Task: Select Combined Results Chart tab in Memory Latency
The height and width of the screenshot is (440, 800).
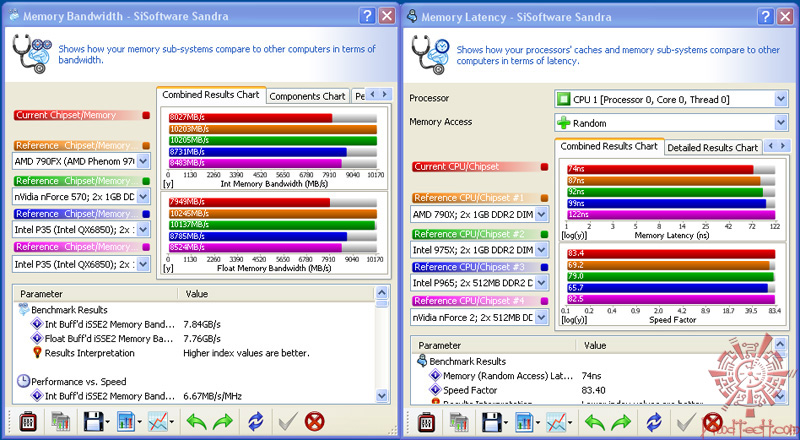Action: 609,146
